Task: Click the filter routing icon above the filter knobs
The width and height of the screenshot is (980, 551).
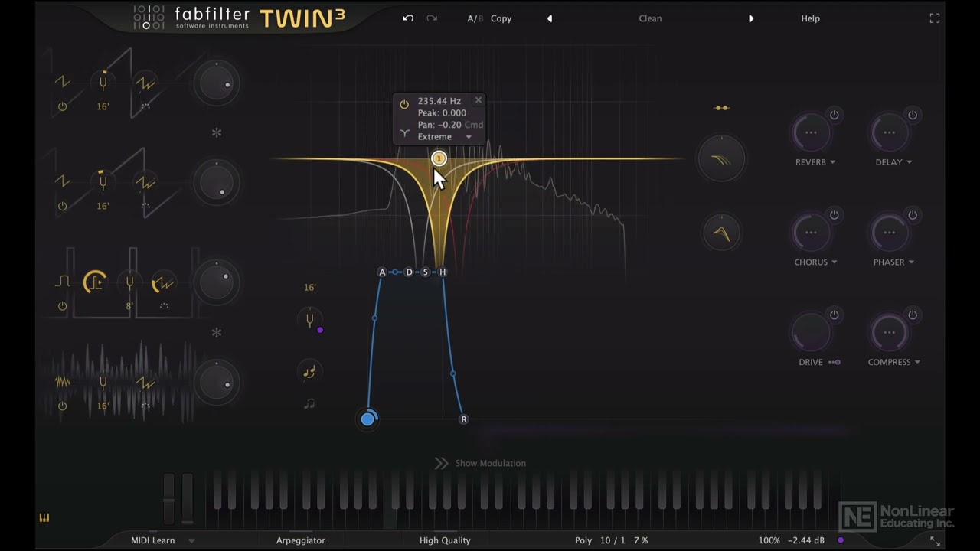Action: pos(721,108)
